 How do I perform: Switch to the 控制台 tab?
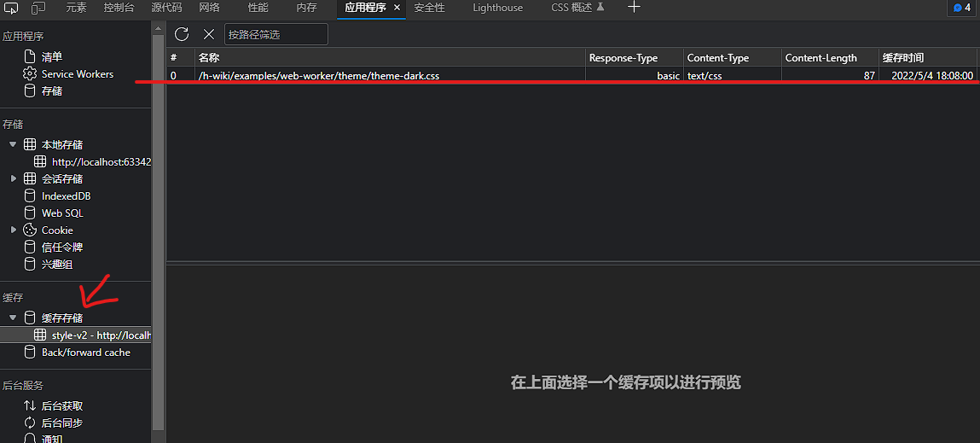point(119,9)
